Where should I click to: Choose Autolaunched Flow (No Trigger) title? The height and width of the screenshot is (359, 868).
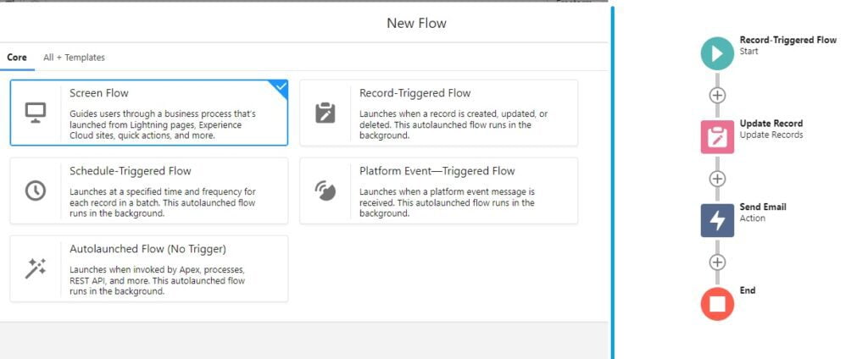[x=147, y=249]
